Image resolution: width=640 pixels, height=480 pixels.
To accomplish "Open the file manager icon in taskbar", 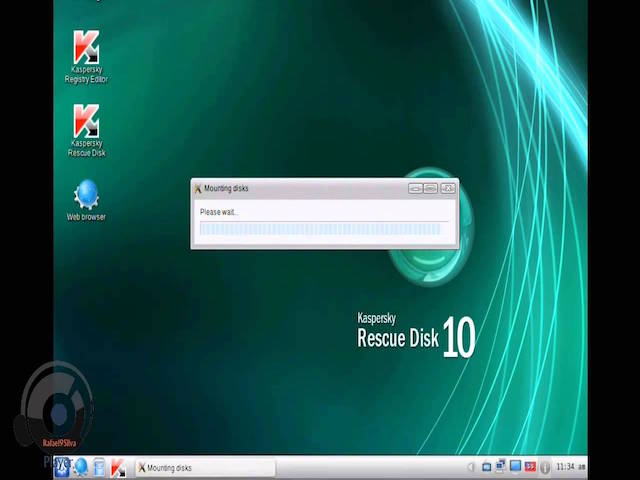I will click(99, 467).
